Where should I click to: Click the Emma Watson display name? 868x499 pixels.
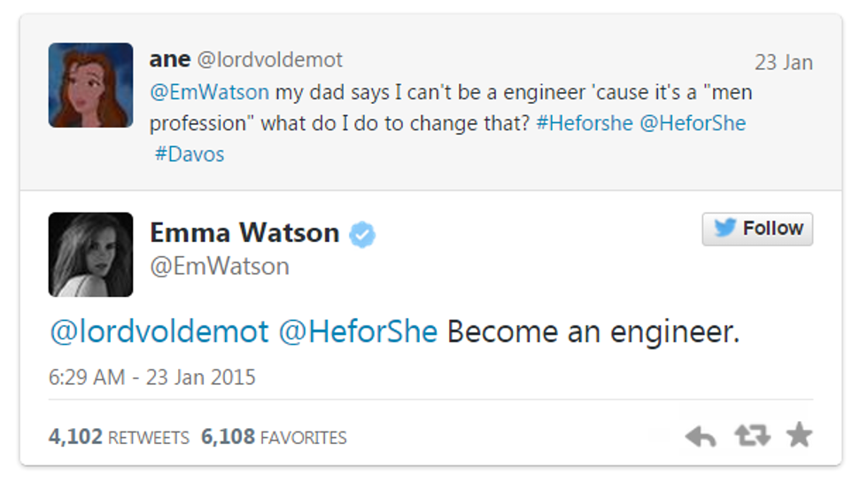click(244, 233)
